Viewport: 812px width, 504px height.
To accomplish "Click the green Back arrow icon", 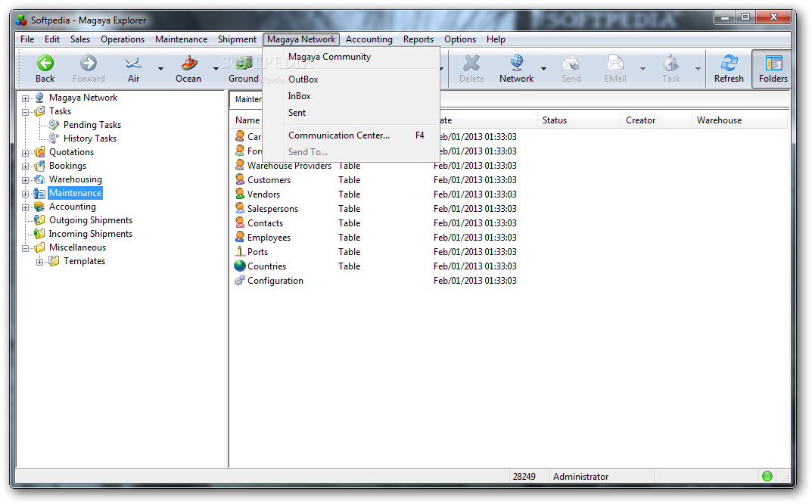I will (45, 64).
